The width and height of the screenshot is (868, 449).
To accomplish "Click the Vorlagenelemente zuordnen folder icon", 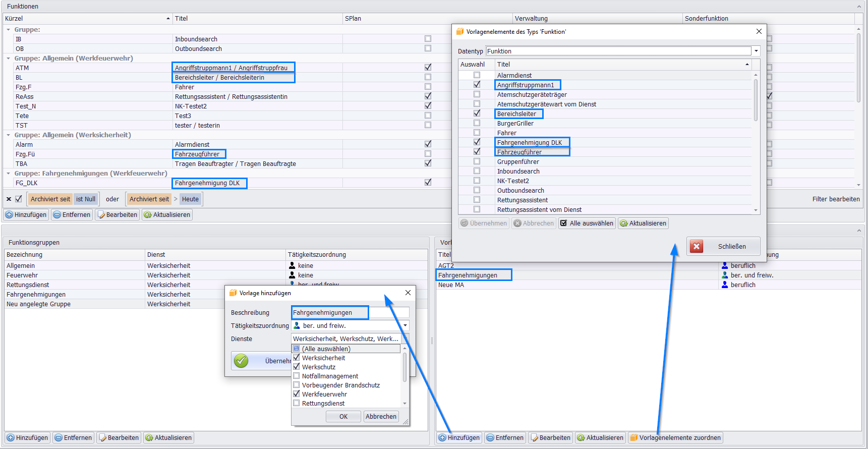I will pyautogui.click(x=634, y=438).
